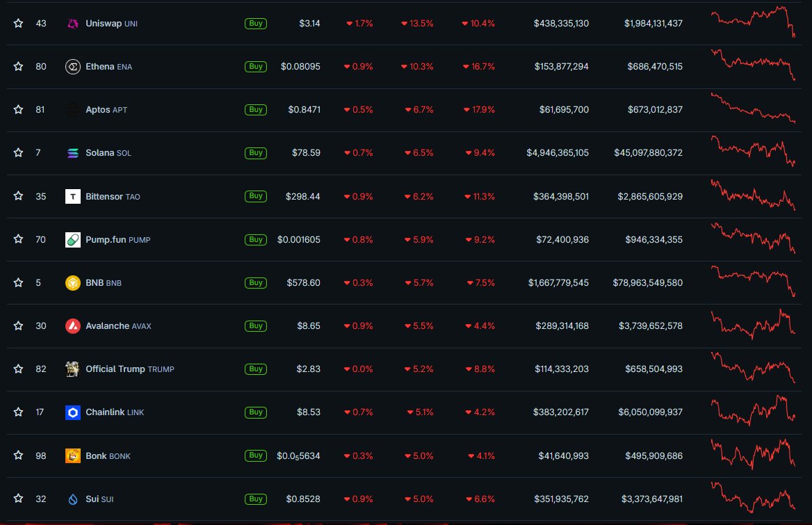This screenshot has height=525, width=812.
Task: Open the Avalanche AVAX coin page link
Action: click(117, 326)
